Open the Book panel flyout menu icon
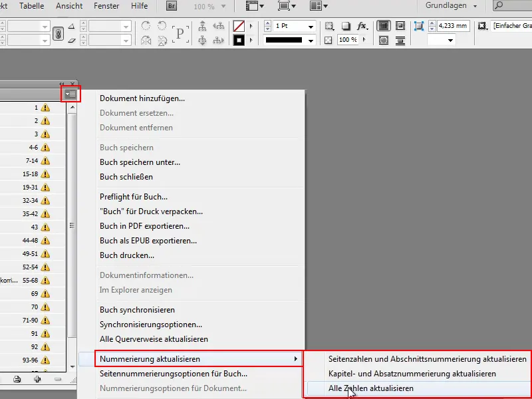The height and width of the screenshot is (399, 532). (71, 94)
